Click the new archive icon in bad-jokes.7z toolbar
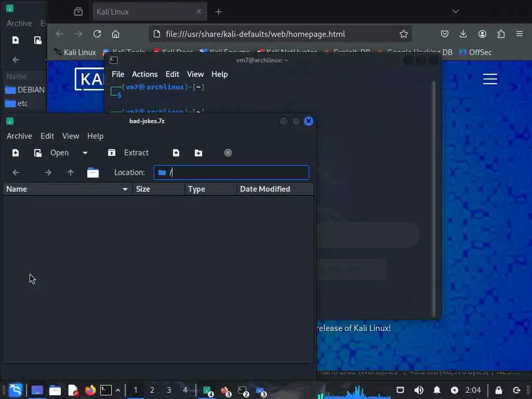The width and height of the screenshot is (532, 399). coord(16,153)
